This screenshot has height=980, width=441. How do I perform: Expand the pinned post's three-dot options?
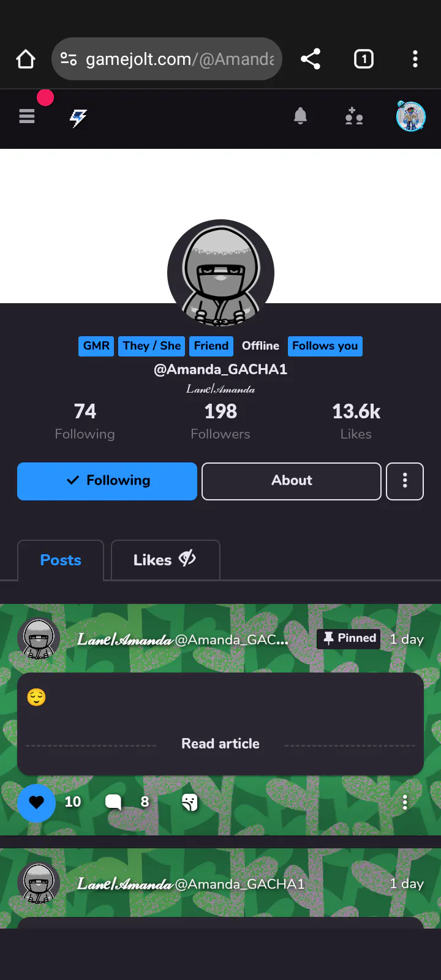point(405,803)
